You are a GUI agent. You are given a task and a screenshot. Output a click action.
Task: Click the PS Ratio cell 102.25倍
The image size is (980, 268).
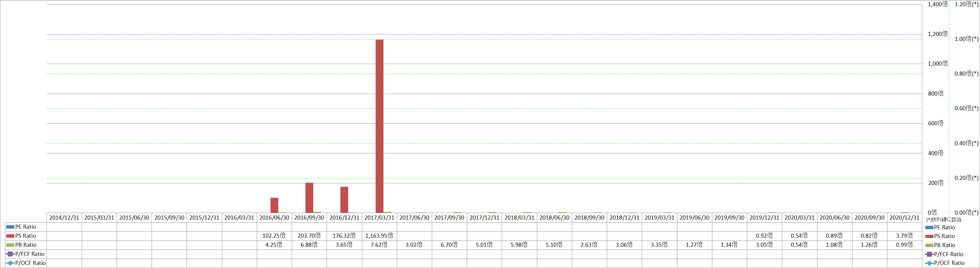(x=274, y=236)
